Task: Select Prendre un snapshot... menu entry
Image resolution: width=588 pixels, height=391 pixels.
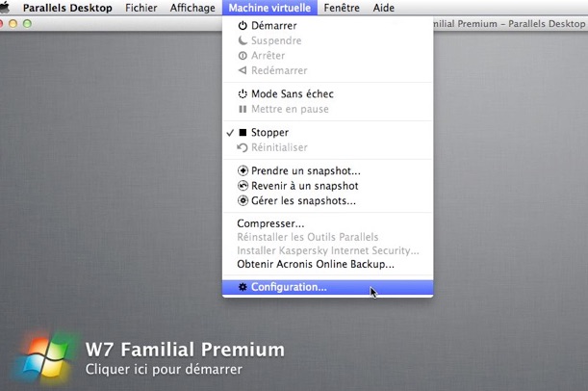Action: [x=328, y=170]
